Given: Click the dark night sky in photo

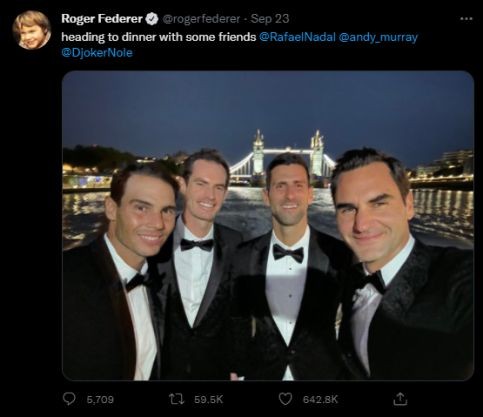Looking at the screenshot, I should pyautogui.click(x=268, y=103).
